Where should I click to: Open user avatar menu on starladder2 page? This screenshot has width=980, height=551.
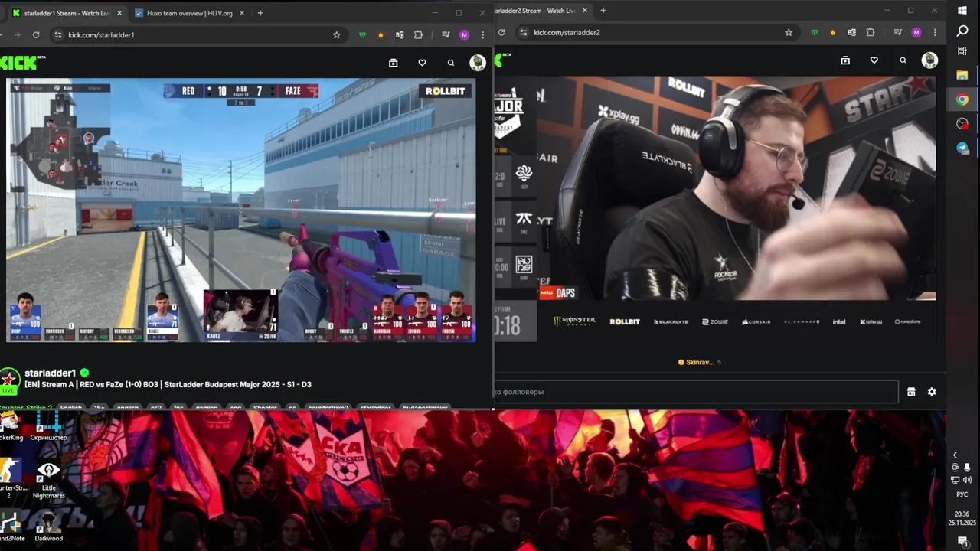pos(929,60)
